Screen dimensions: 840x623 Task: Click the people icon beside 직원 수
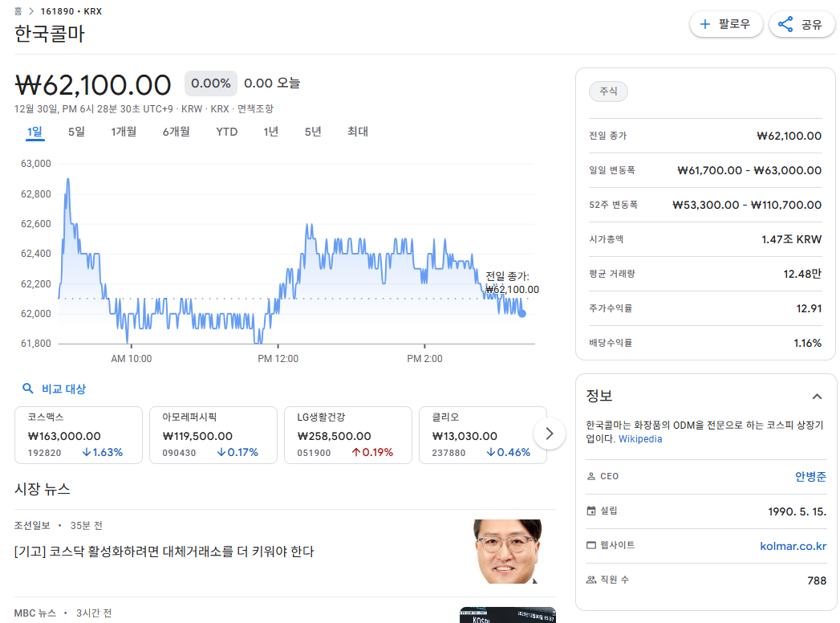tap(591, 580)
